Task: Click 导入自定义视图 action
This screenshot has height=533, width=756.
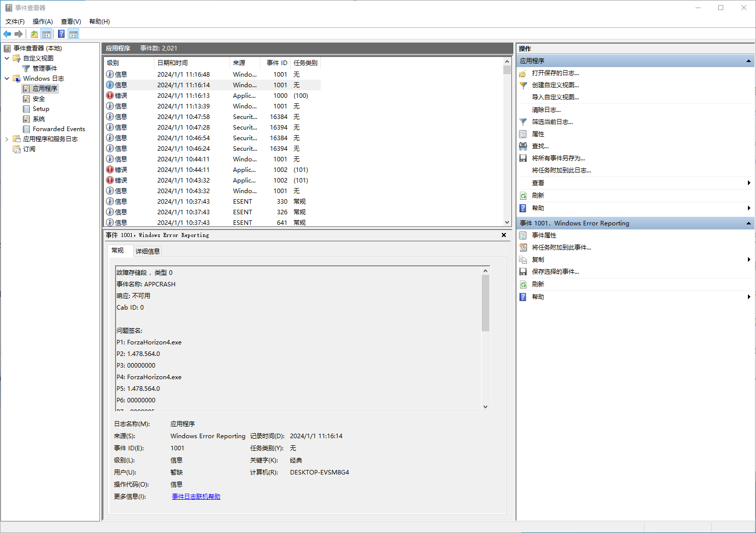Action: [x=555, y=97]
